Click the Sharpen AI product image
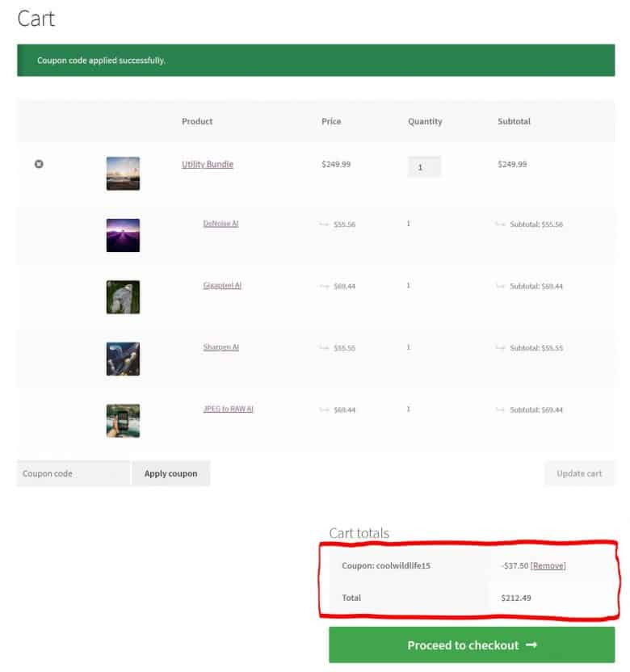This screenshot has width=630, height=672. pos(123,359)
